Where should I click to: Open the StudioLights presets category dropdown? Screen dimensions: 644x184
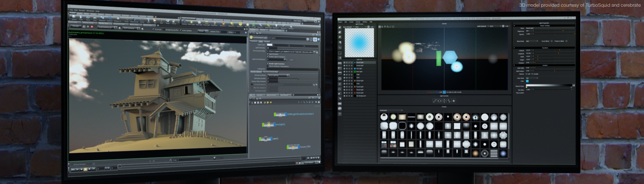point(391,110)
